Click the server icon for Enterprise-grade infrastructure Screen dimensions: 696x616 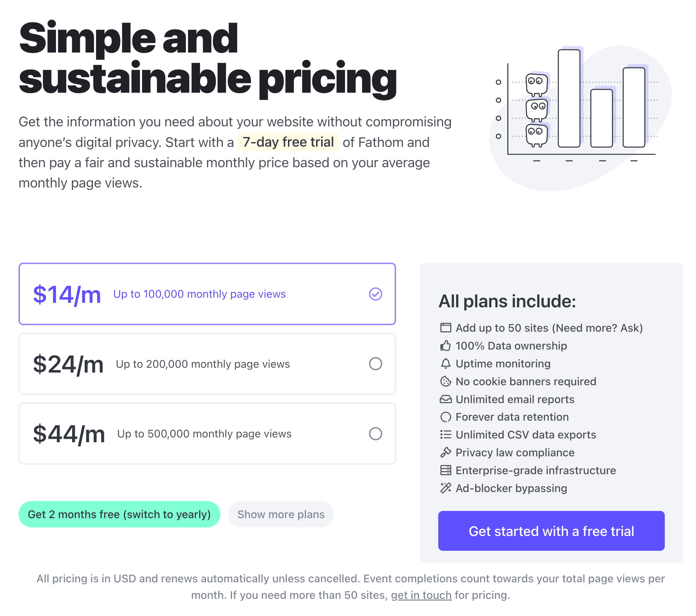click(445, 470)
